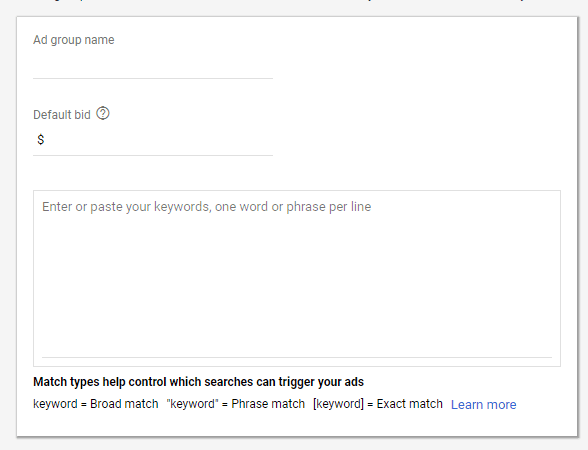The width and height of the screenshot is (588, 450).
Task: Click the "keyword = Broad match" example text
Action: click(96, 404)
